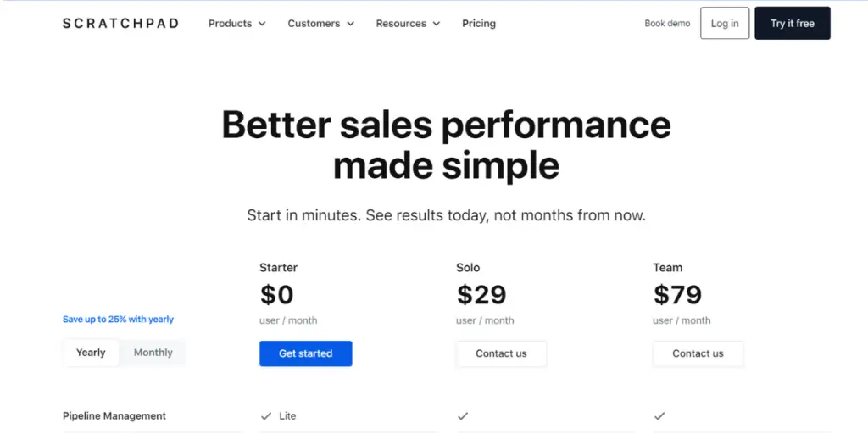Click the Starter plan checkmark next to Lite

pyautogui.click(x=266, y=415)
